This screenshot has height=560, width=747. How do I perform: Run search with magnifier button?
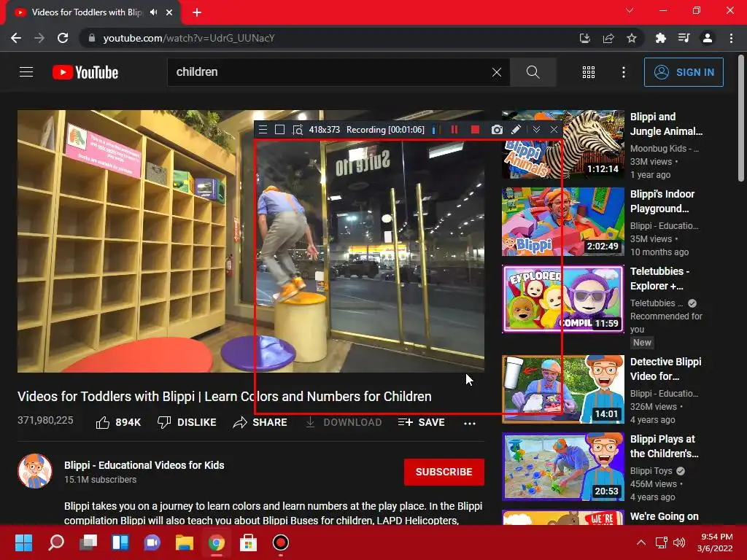tap(533, 72)
